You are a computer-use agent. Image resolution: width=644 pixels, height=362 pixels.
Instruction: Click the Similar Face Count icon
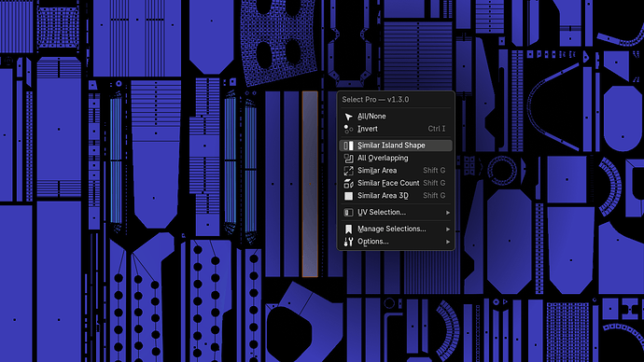point(348,184)
